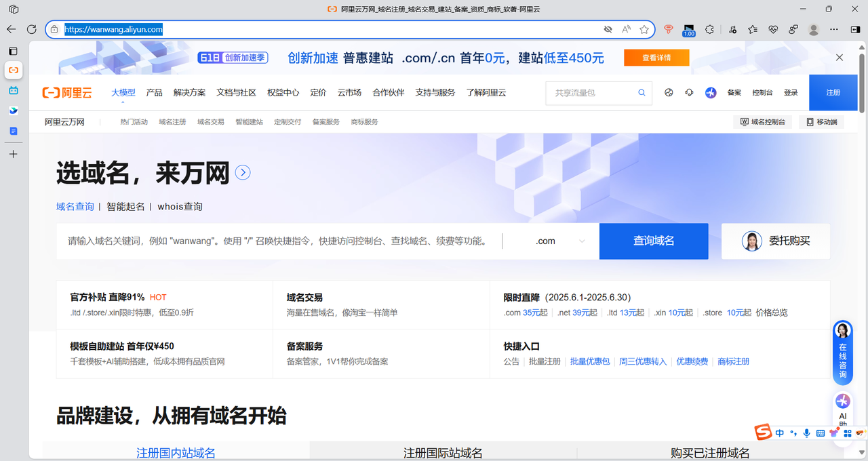This screenshot has width=868, height=461.
Task: Open the 解决方案 navigation menu
Action: point(189,93)
